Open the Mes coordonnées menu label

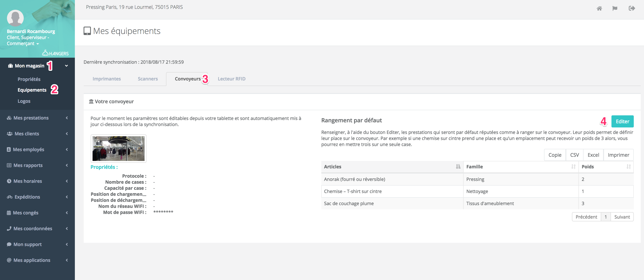click(x=33, y=229)
